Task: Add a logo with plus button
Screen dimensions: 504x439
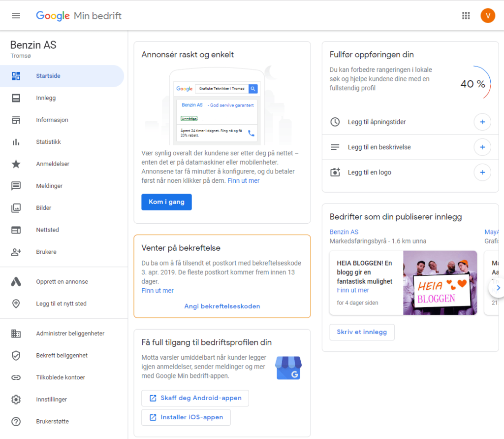Action: [x=482, y=172]
